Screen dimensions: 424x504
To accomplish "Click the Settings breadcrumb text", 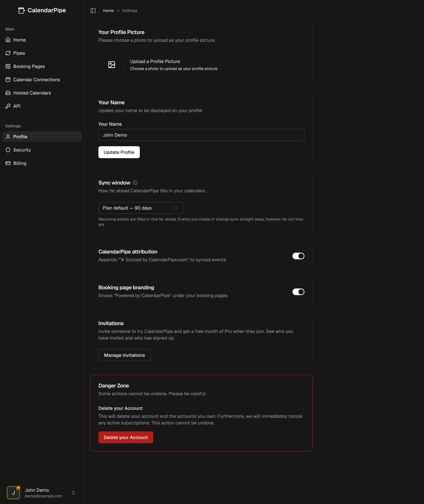I will 130,11.
